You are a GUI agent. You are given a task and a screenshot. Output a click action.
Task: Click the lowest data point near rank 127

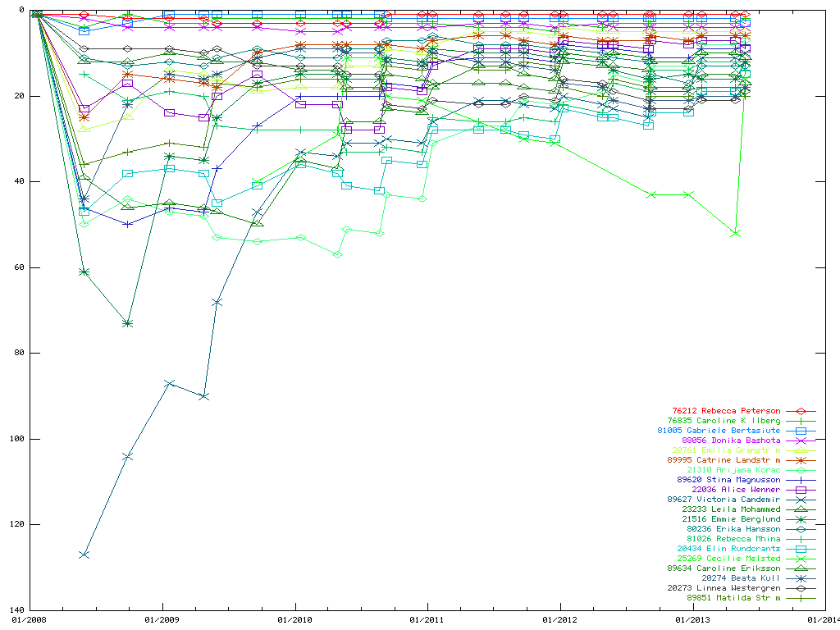point(84,555)
